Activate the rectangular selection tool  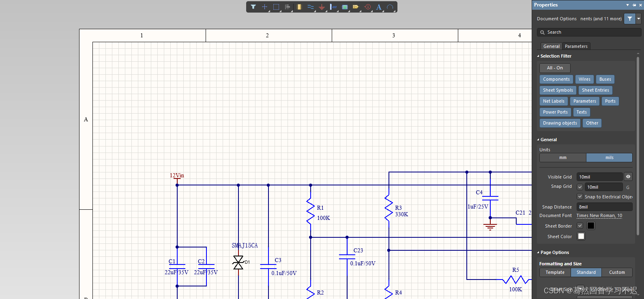[276, 7]
